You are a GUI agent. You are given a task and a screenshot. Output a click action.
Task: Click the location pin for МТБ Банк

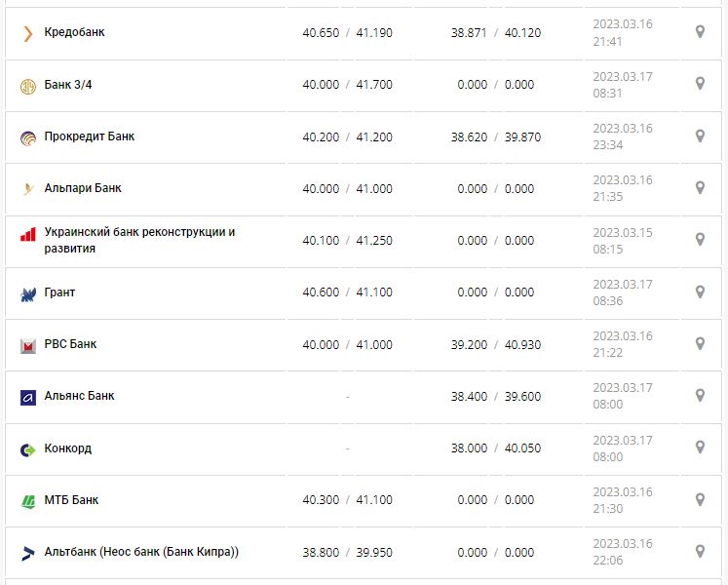(700, 500)
